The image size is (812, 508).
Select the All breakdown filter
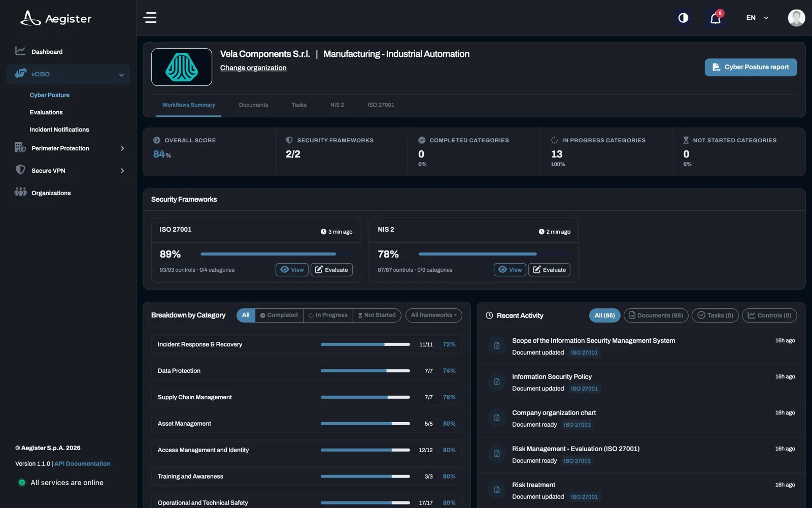[x=246, y=315]
